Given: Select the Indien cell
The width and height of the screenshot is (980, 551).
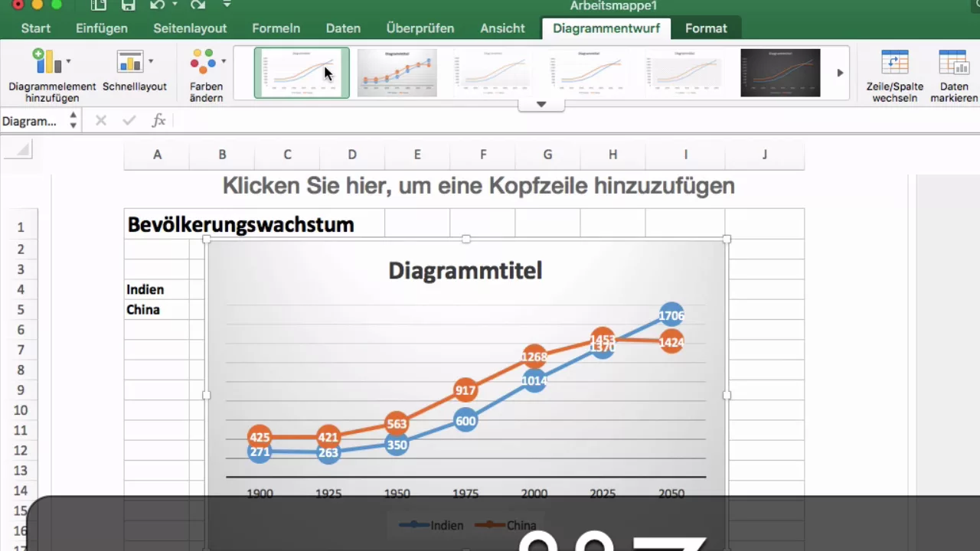Looking at the screenshot, I should [x=157, y=289].
